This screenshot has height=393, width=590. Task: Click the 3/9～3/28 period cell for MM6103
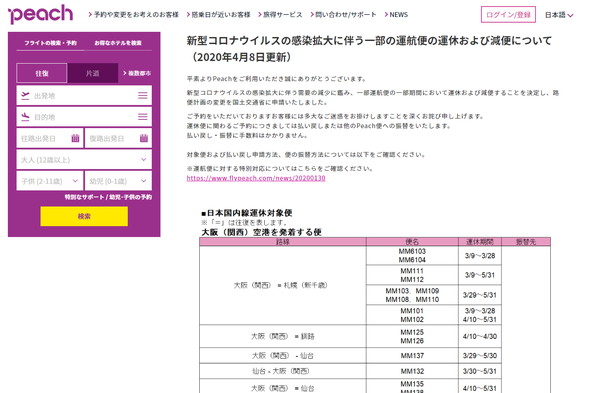[480, 256]
